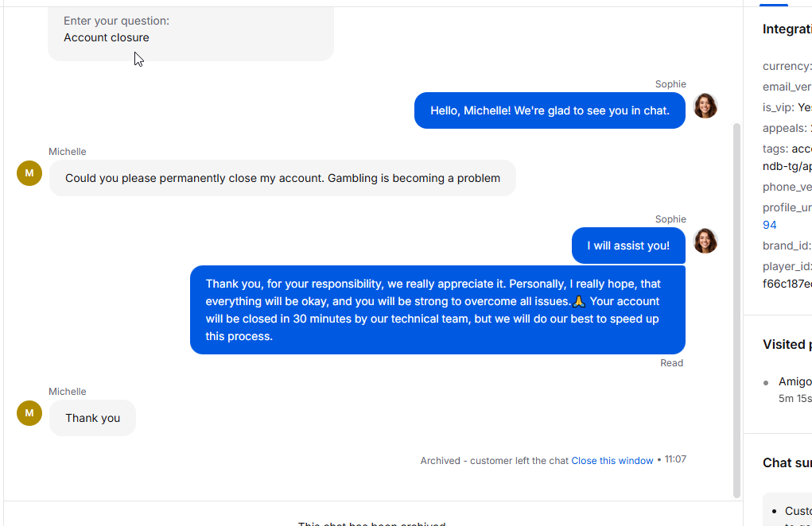Viewport: 812px width, 526px height.
Task: Click Sophie's avatar beside the greeting message
Action: [705, 106]
